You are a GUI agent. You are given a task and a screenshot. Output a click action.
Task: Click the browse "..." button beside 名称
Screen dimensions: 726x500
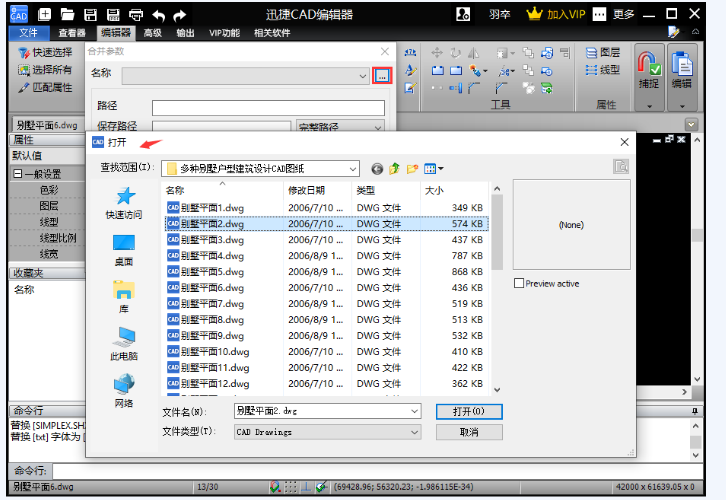[382, 76]
